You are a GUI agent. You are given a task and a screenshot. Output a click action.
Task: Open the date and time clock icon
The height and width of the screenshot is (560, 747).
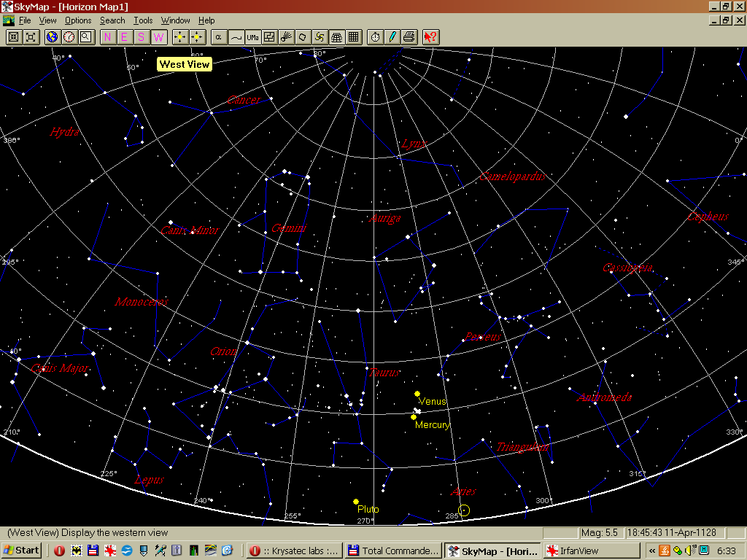click(69, 37)
